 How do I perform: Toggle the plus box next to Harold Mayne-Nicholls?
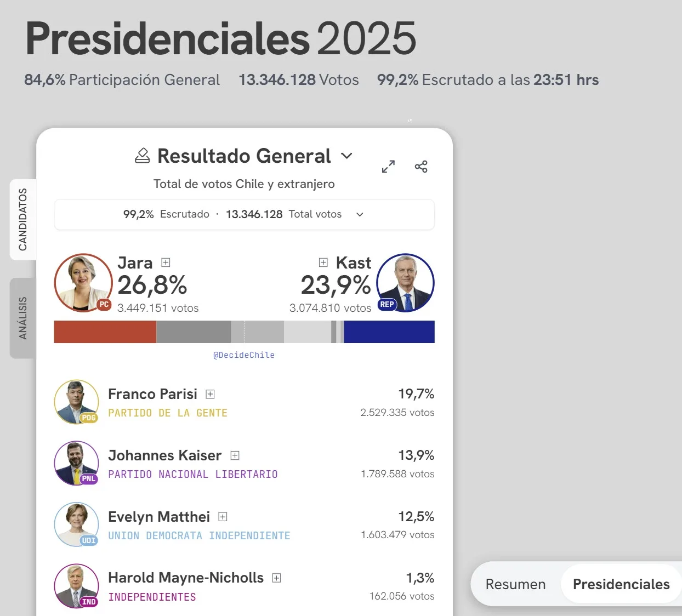[x=277, y=578]
